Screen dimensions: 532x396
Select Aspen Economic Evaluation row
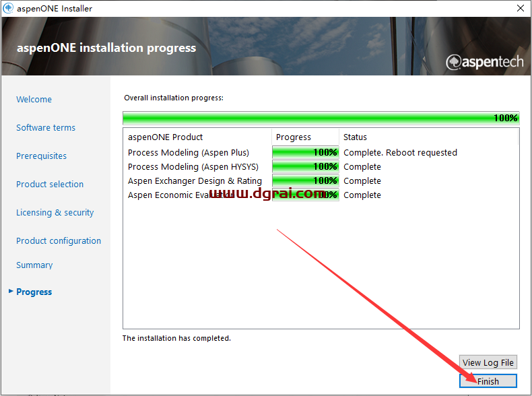(321, 195)
